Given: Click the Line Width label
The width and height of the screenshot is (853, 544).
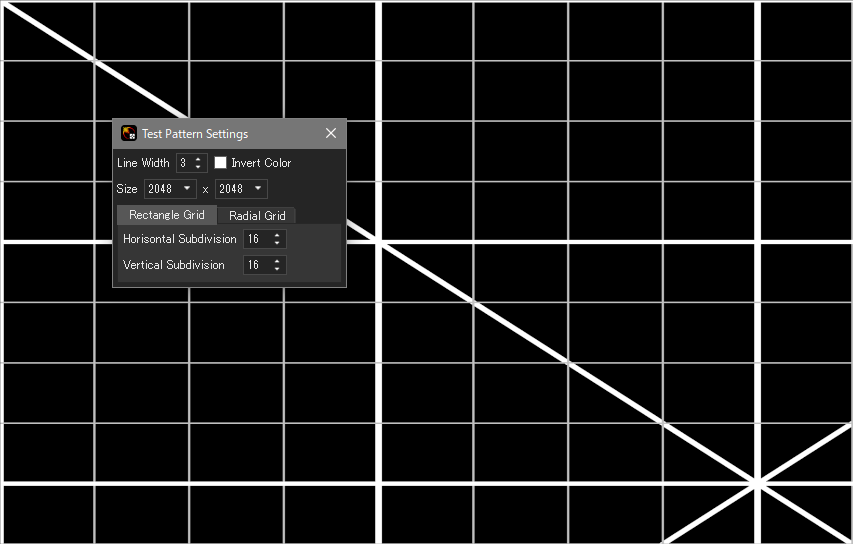Looking at the screenshot, I should click(143, 163).
